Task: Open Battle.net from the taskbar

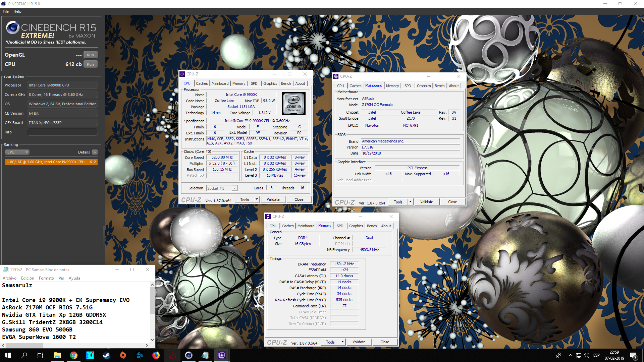Action: click(x=140, y=355)
